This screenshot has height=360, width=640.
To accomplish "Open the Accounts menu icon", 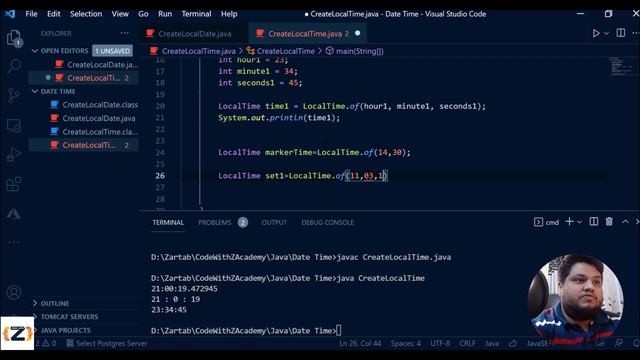I will click(14, 292).
